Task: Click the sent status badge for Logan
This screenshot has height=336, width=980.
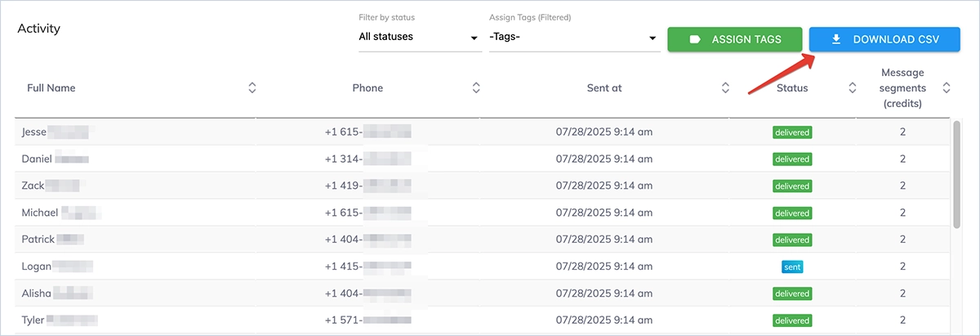Action: click(792, 267)
